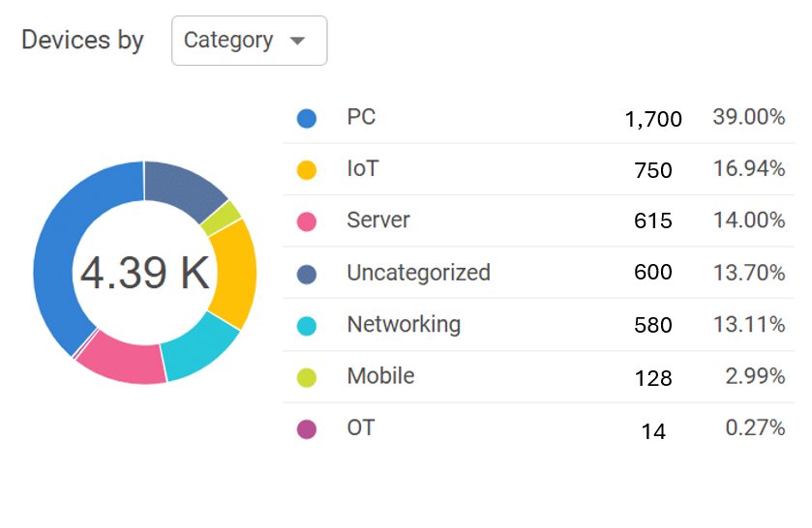Image resolution: width=812 pixels, height=528 pixels.
Task: Select the PC category label
Action: [x=361, y=118]
